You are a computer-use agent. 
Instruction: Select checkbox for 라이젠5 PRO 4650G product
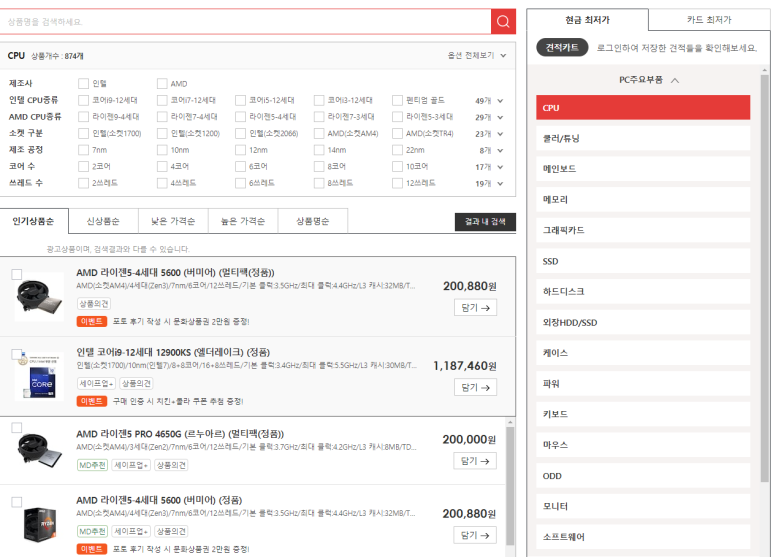(x=16, y=427)
